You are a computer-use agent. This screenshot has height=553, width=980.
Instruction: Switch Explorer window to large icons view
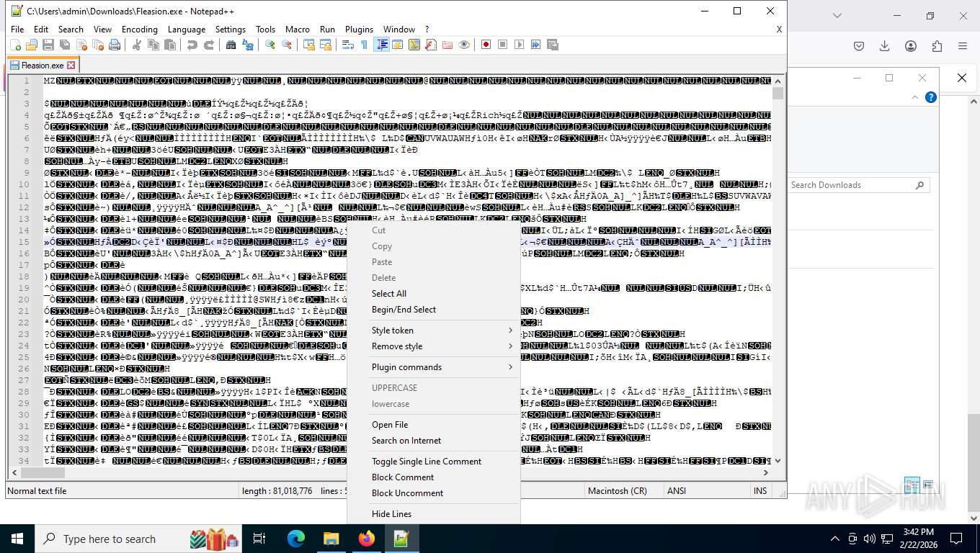point(927,485)
